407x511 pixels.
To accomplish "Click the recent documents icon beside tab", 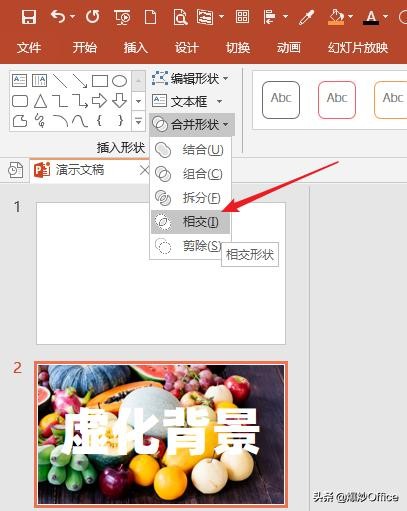I will tap(16, 170).
